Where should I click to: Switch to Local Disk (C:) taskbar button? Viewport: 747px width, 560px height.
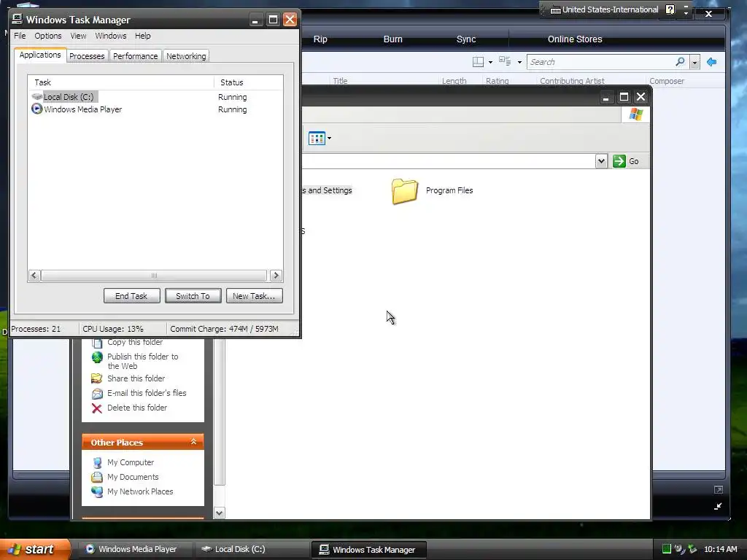pos(251,549)
